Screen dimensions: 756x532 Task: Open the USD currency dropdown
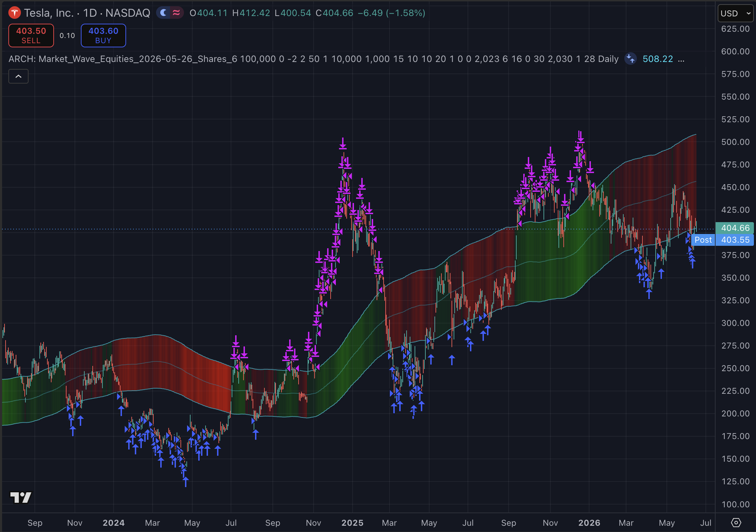coord(735,14)
